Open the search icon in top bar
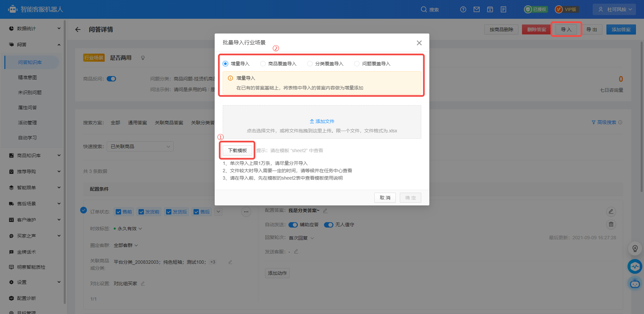 click(x=424, y=9)
